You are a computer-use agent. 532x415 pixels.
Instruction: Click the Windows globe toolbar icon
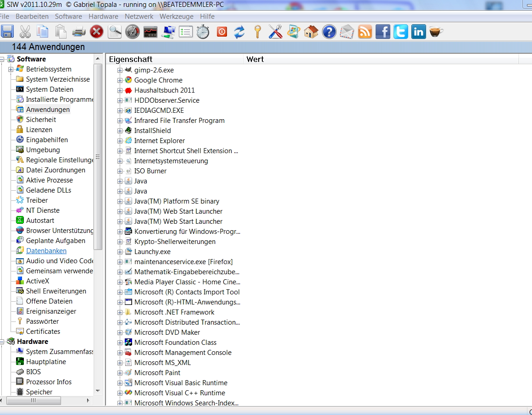(294, 32)
